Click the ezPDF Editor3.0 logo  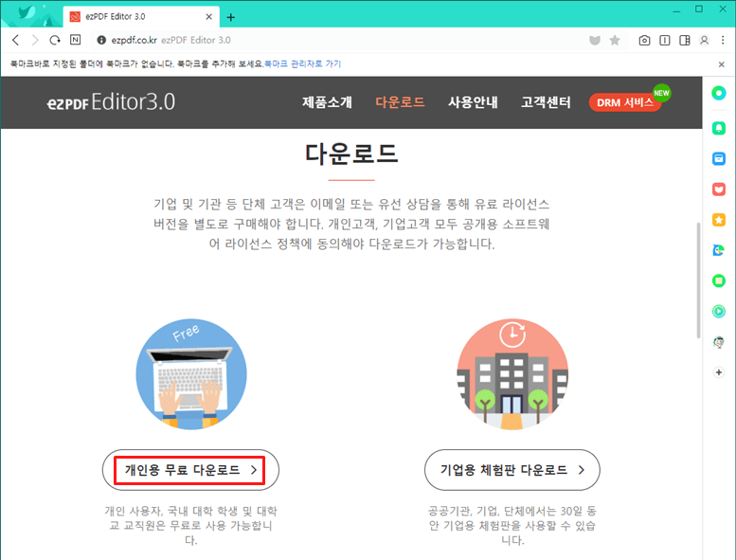111,101
